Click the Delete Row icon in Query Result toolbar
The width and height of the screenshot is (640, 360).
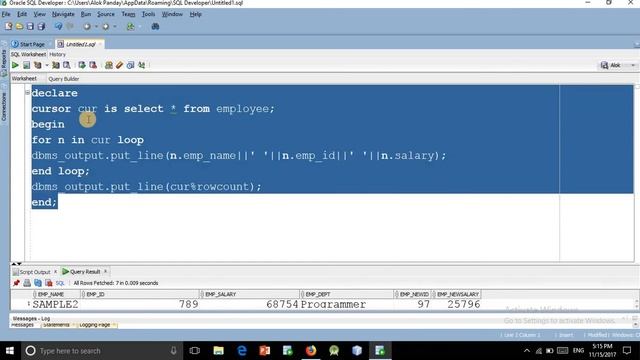(49, 283)
